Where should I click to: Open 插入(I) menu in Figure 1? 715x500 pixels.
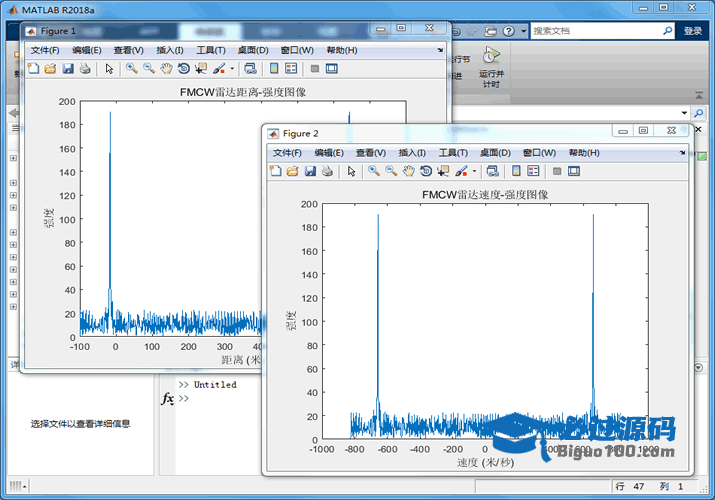coord(170,50)
